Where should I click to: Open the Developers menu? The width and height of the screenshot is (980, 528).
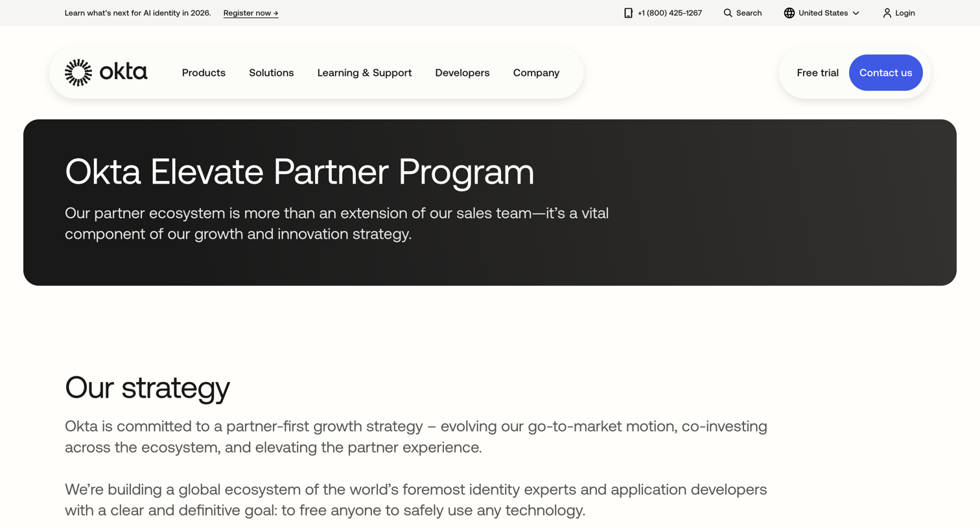462,73
